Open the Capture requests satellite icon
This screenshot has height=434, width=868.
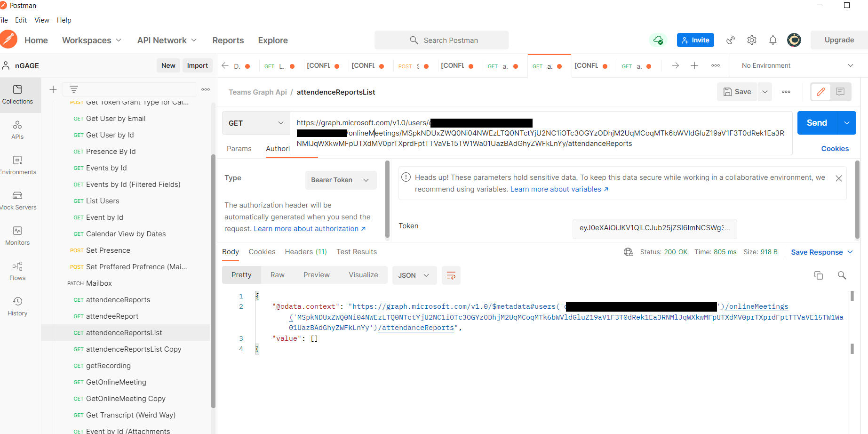(x=730, y=40)
